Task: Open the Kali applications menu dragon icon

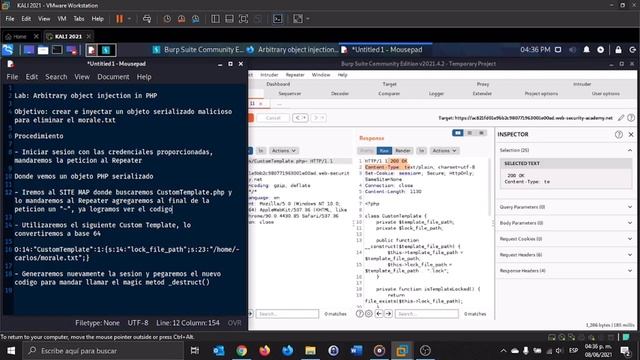Action: click(x=8, y=50)
